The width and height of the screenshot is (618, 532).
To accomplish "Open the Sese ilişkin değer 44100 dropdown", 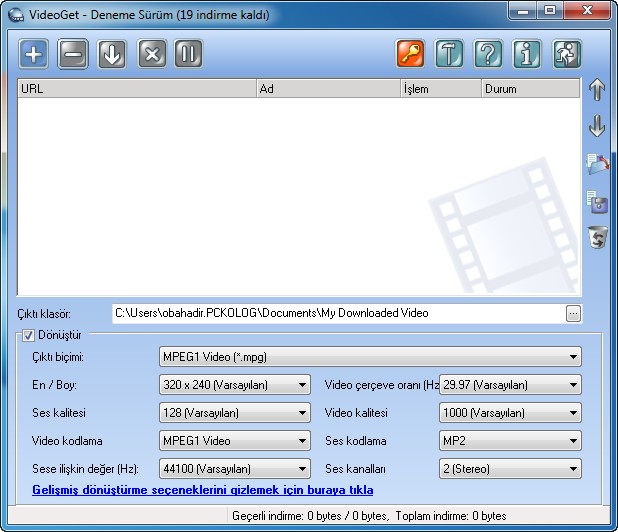I will click(x=235, y=469).
